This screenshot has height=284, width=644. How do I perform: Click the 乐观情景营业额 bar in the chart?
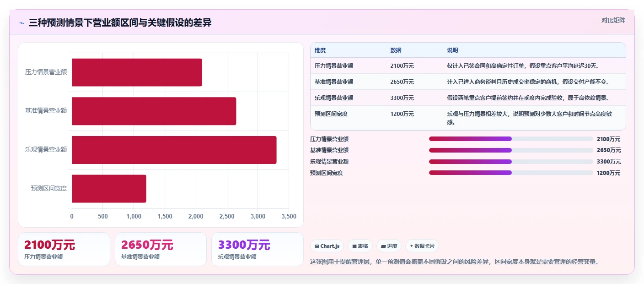(174, 150)
